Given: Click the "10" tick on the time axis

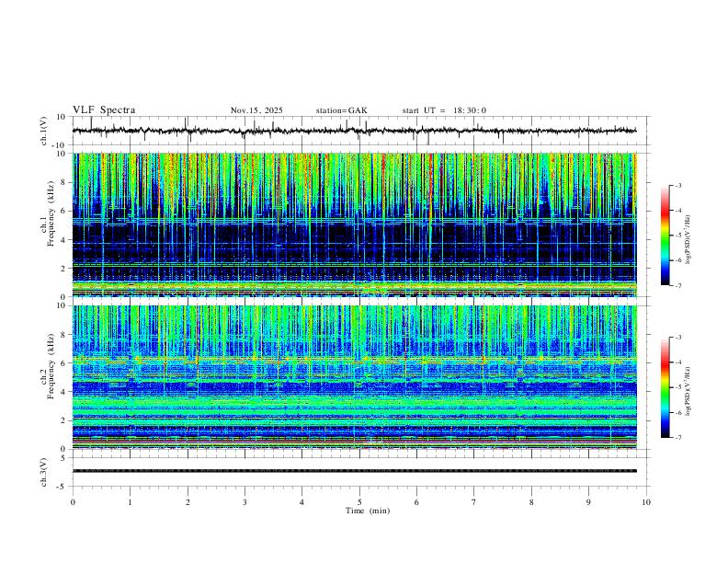Looking at the screenshot, I should [646, 502].
